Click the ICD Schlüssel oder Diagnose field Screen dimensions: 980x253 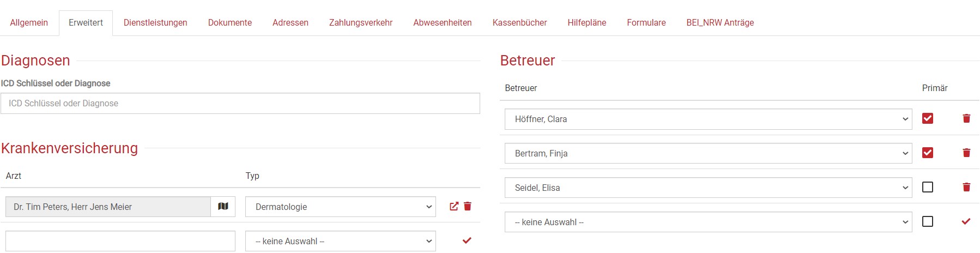(240, 104)
